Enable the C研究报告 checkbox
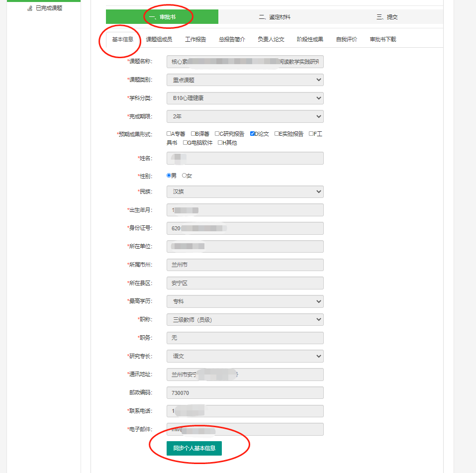The height and width of the screenshot is (473, 476). pyautogui.click(x=217, y=134)
